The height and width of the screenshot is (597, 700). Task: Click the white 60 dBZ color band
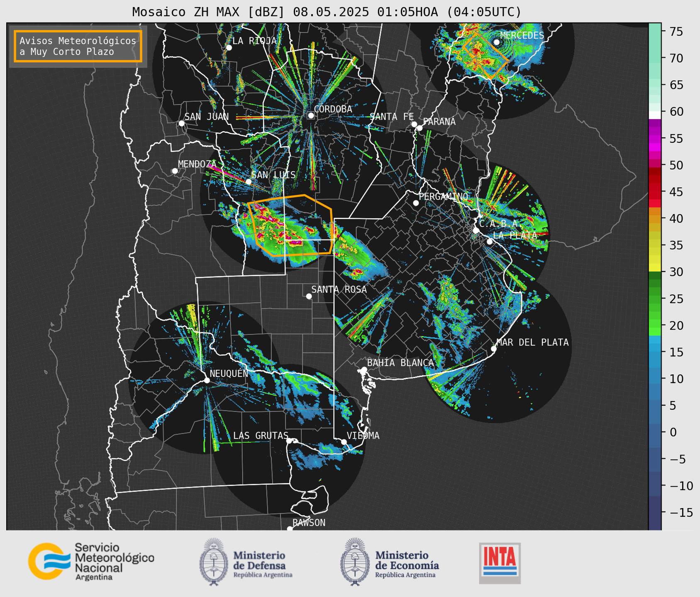655,115
